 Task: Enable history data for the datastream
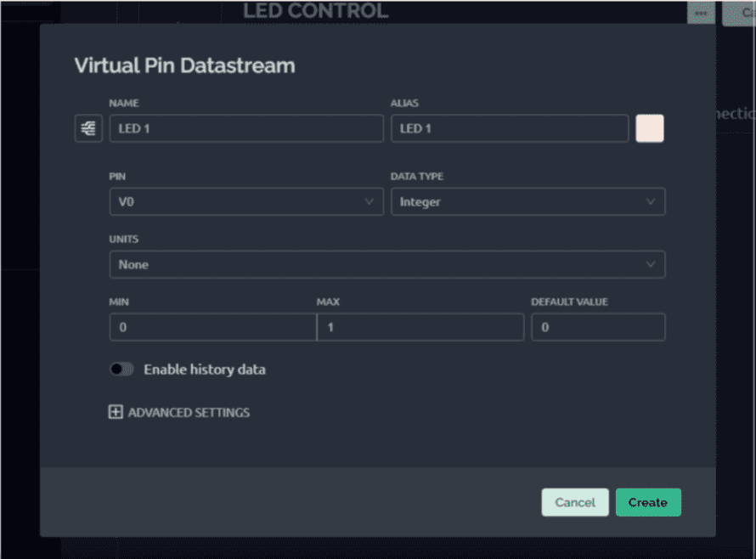(121, 369)
